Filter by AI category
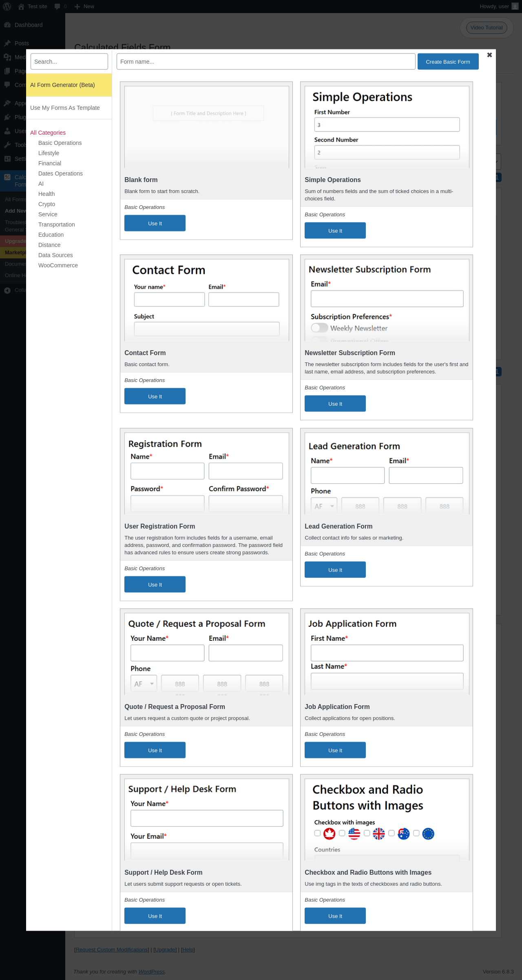Viewport: 522px width, 980px height. pyautogui.click(x=41, y=184)
